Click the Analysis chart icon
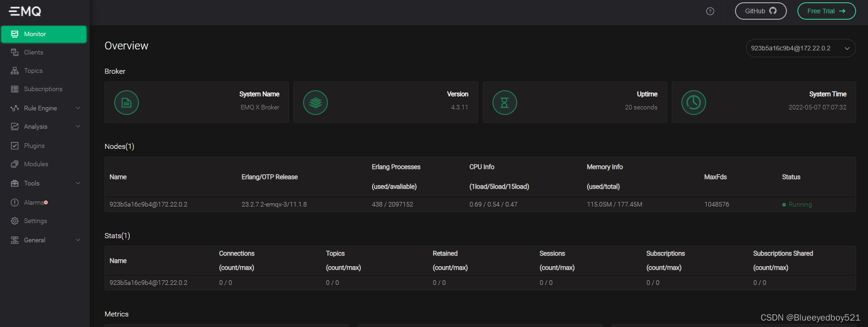Screen dimensions: 868x327 15,126
